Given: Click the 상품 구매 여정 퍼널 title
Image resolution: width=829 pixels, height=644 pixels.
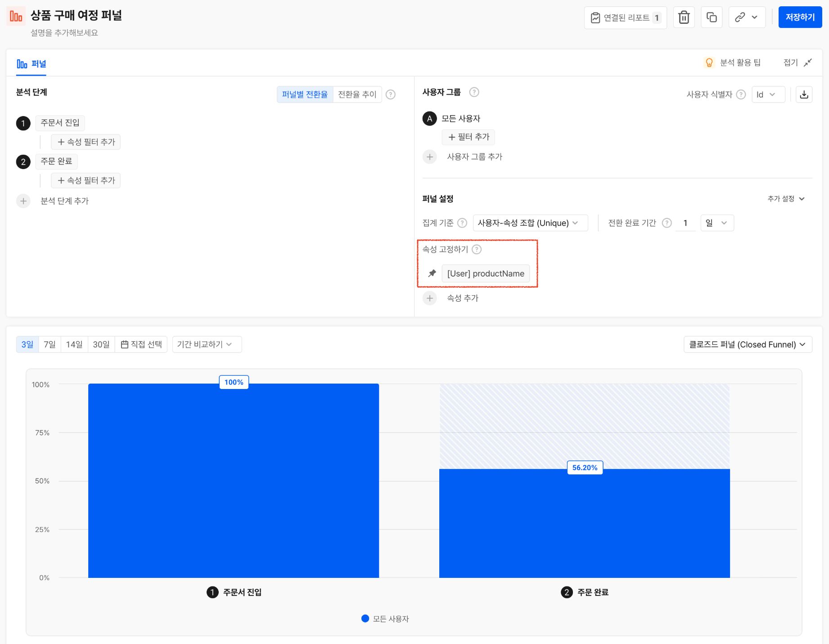Looking at the screenshot, I should [x=77, y=15].
